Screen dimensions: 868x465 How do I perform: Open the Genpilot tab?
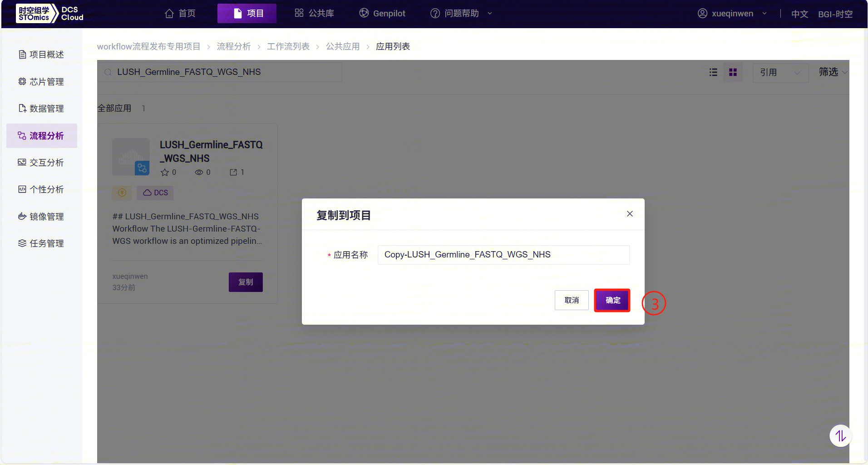382,13
